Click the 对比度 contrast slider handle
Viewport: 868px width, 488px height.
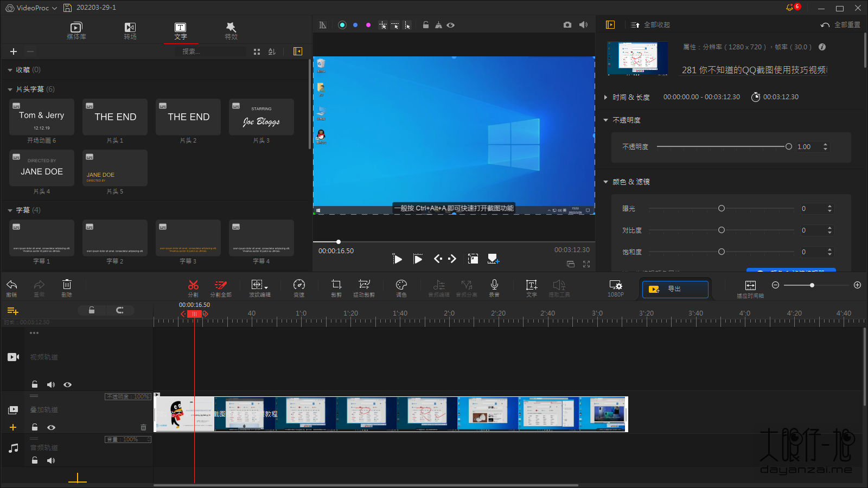tap(722, 230)
